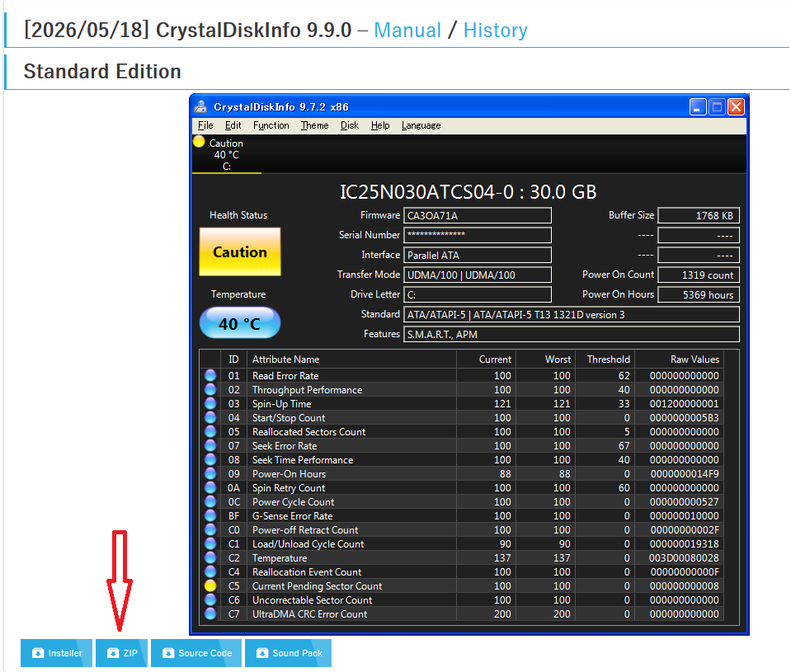Click status icon of Seek Error Rate row
Image resolution: width=791 pixels, height=672 pixels.
coord(210,446)
